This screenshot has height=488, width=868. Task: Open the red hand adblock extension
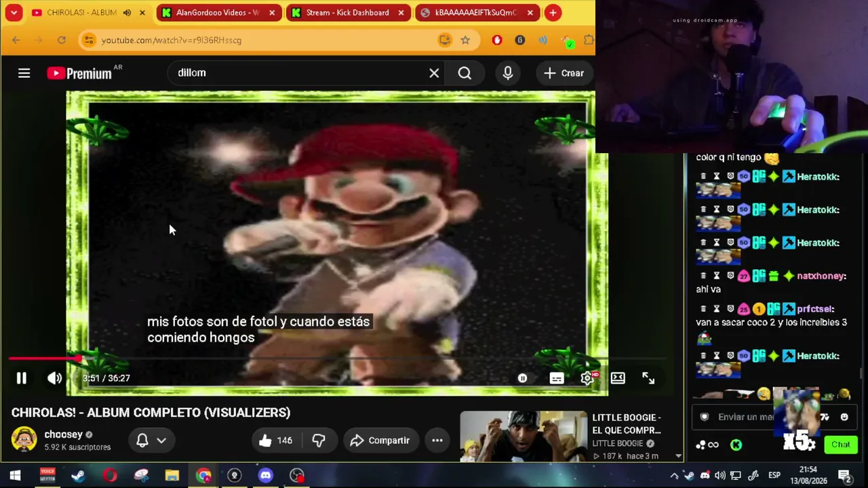[497, 41]
